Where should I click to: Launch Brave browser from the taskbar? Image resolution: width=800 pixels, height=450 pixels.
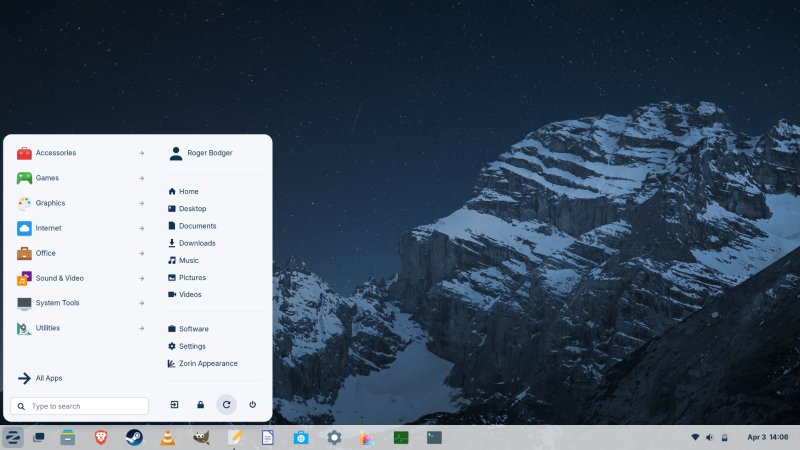point(100,437)
